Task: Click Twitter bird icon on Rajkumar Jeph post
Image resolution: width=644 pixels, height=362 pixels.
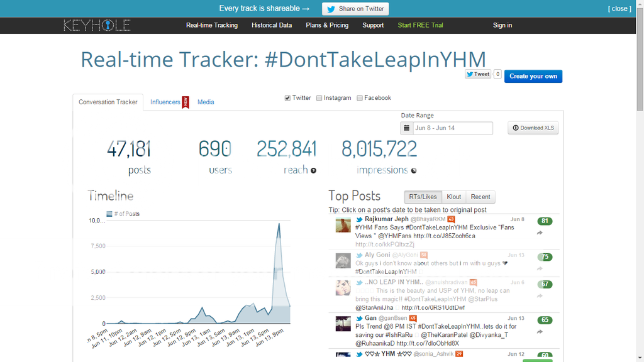Action: (x=359, y=219)
